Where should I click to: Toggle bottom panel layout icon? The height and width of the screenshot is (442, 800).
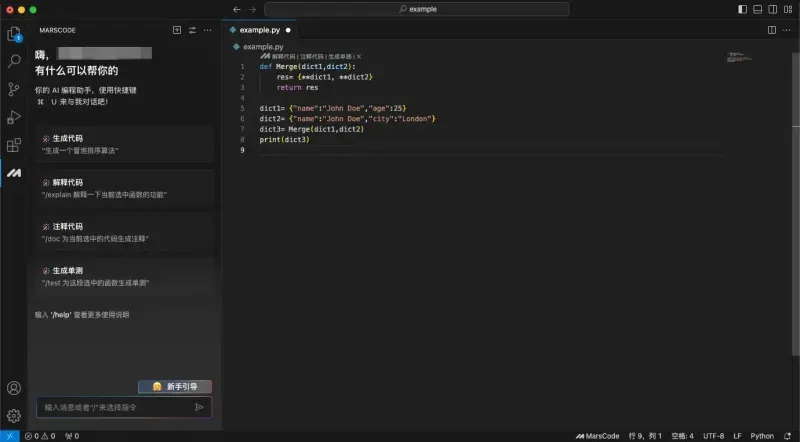[758, 9]
